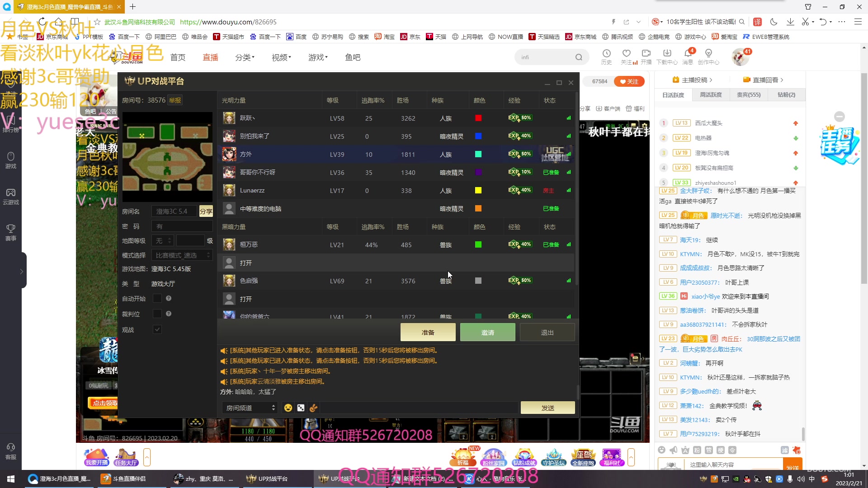Select 中等难度的电脑 row
The height and width of the screenshot is (488, 868).
396,208
